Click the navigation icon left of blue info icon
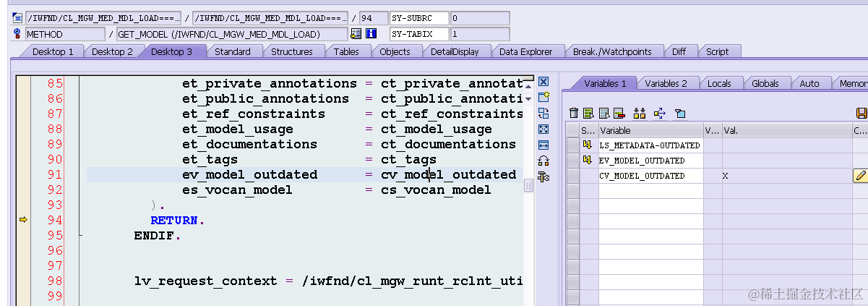The image size is (868, 306). (356, 33)
